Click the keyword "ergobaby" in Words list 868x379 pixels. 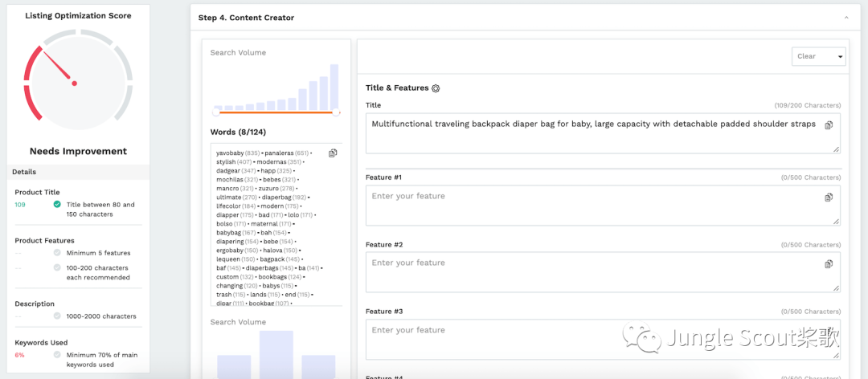[x=231, y=251]
